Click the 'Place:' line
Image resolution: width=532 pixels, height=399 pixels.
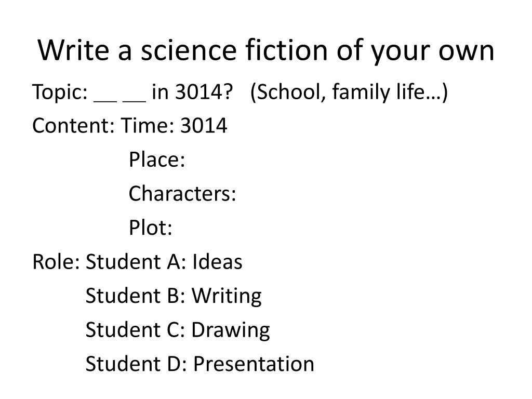157,159
